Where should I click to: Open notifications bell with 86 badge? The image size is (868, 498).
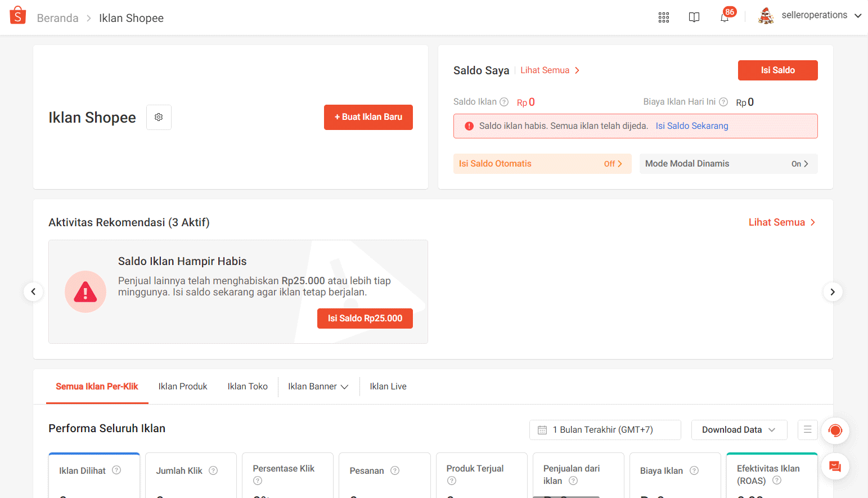click(725, 17)
